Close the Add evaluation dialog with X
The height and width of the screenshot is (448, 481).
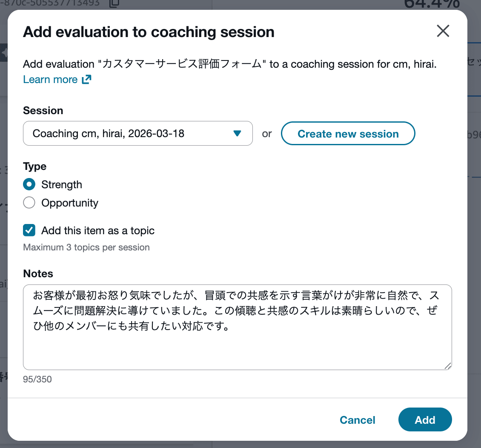(x=443, y=31)
